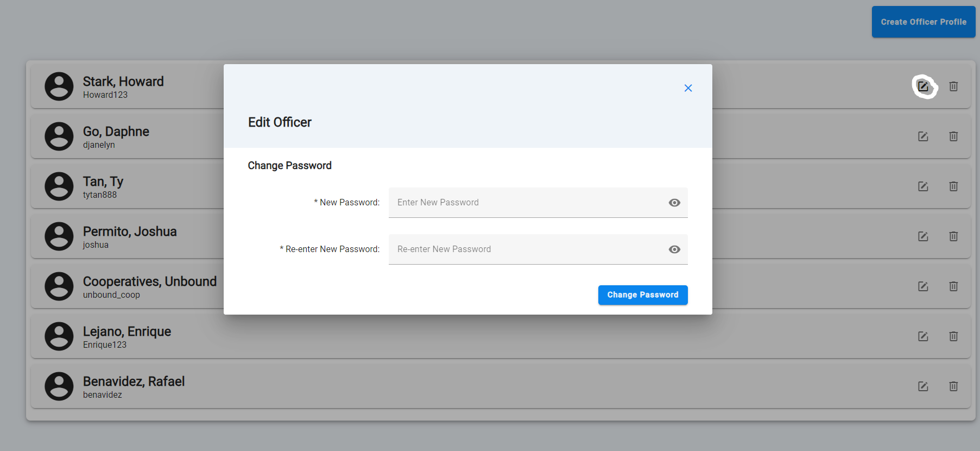Image resolution: width=980 pixels, height=451 pixels.
Task: Click the edit icon for Stark, Howard
Action: click(924, 86)
